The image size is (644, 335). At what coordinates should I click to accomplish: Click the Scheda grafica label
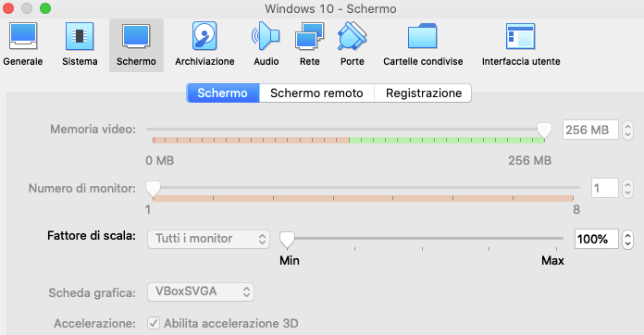pos(92,292)
